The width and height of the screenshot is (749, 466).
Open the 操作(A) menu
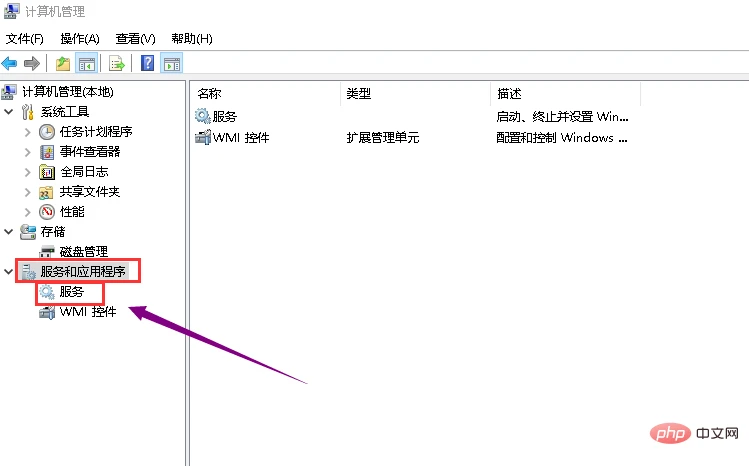pos(80,39)
